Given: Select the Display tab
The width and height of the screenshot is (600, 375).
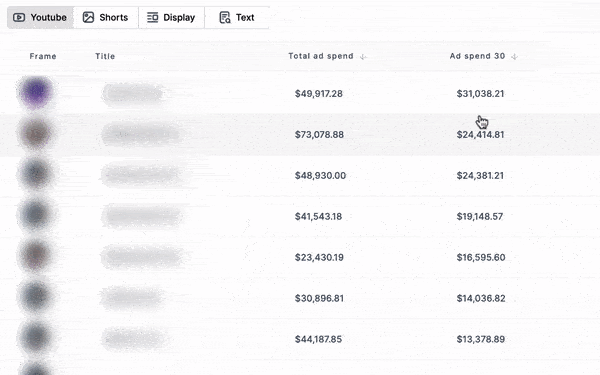Looking at the screenshot, I should tap(171, 18).
